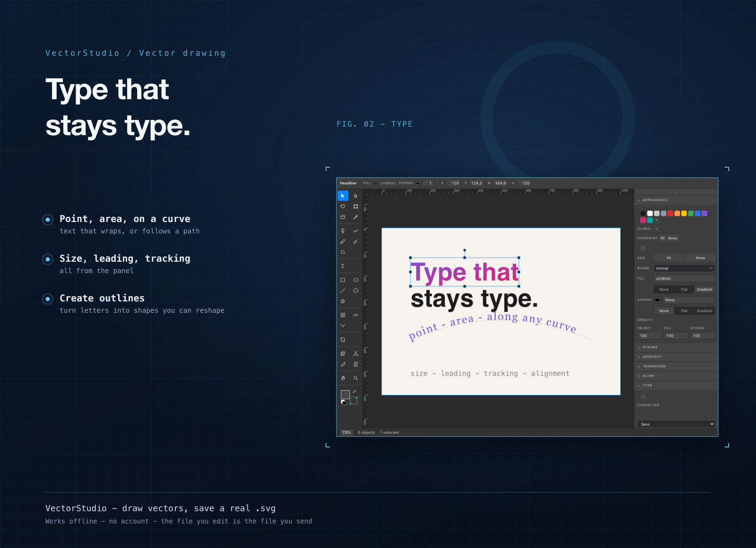Select the hatched square tool
The height and width of the screenshot is (548, 756).
click(x=343, y=315)
